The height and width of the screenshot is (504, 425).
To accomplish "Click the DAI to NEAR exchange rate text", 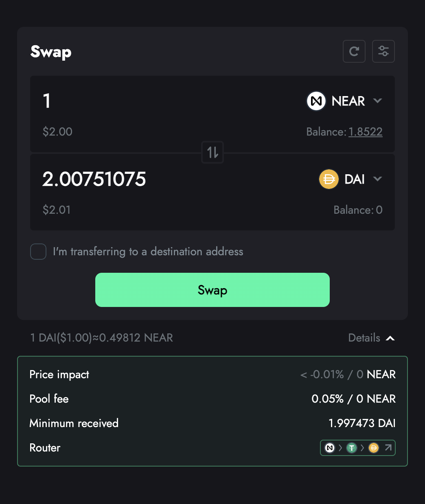I will click(x=102, y=338).
